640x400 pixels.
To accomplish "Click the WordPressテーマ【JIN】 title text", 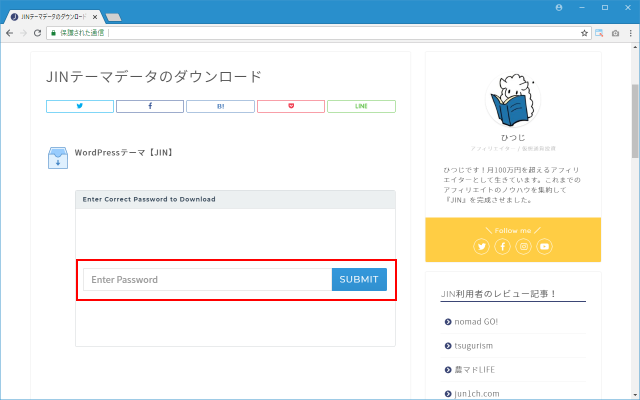I will click(125, 153).
